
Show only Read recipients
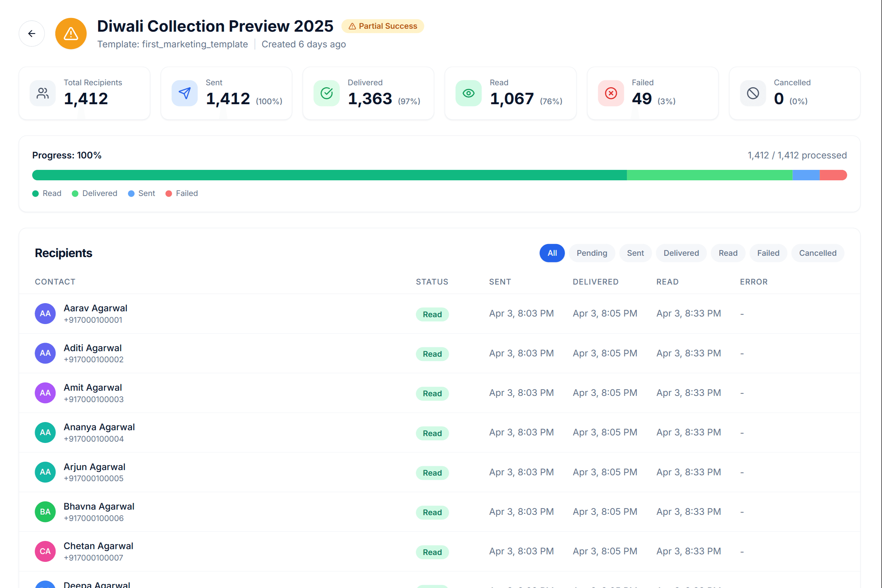[x=728, y=253]
